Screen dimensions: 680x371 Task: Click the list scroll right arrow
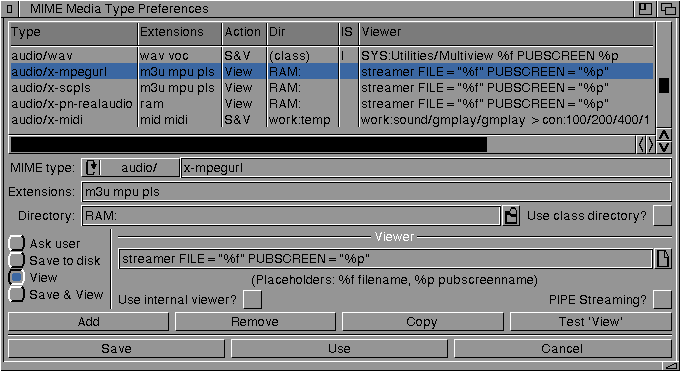[651, 145]
